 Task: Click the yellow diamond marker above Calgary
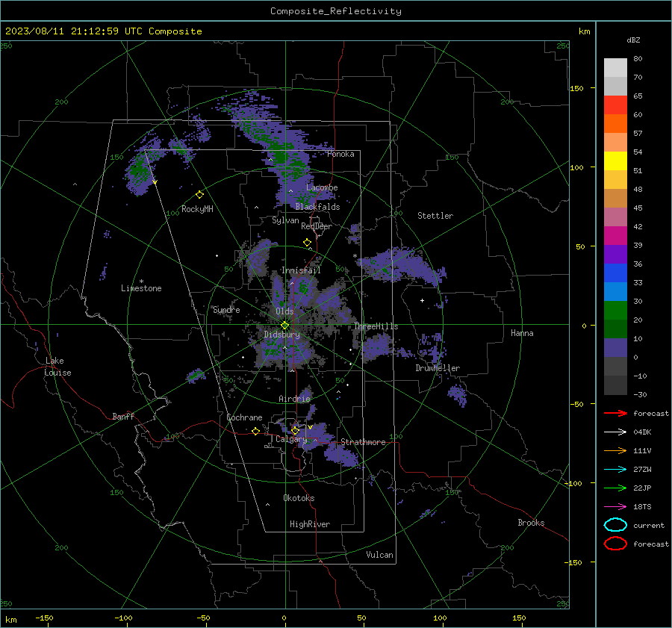295,430
